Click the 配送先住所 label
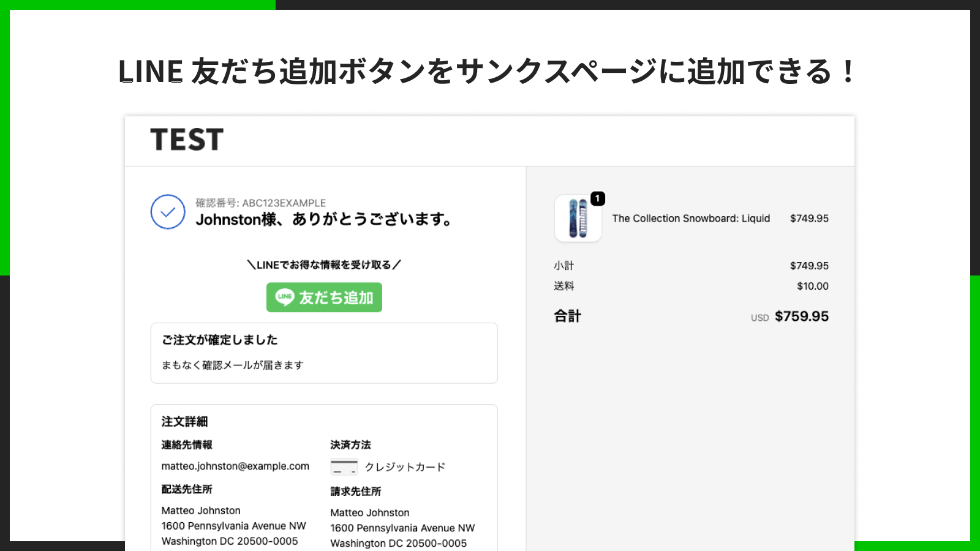Image resolution: width=980 pixels, height=551 pixels. click(187, 489)
